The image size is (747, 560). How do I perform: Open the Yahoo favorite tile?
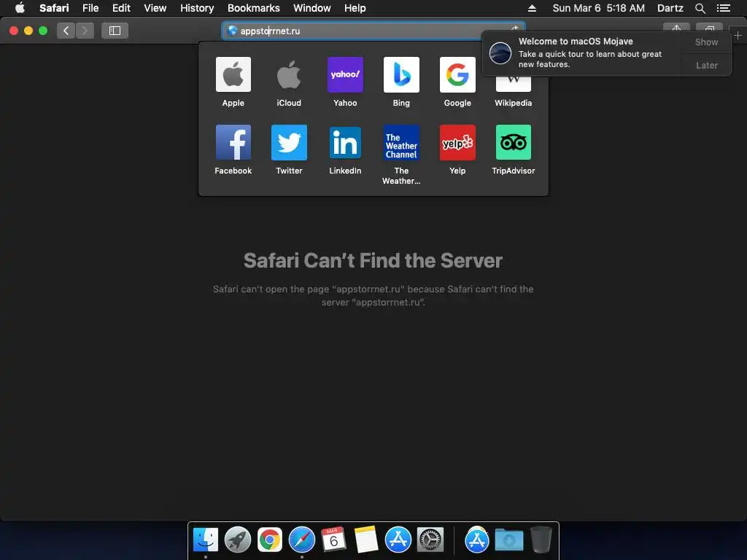345,75
